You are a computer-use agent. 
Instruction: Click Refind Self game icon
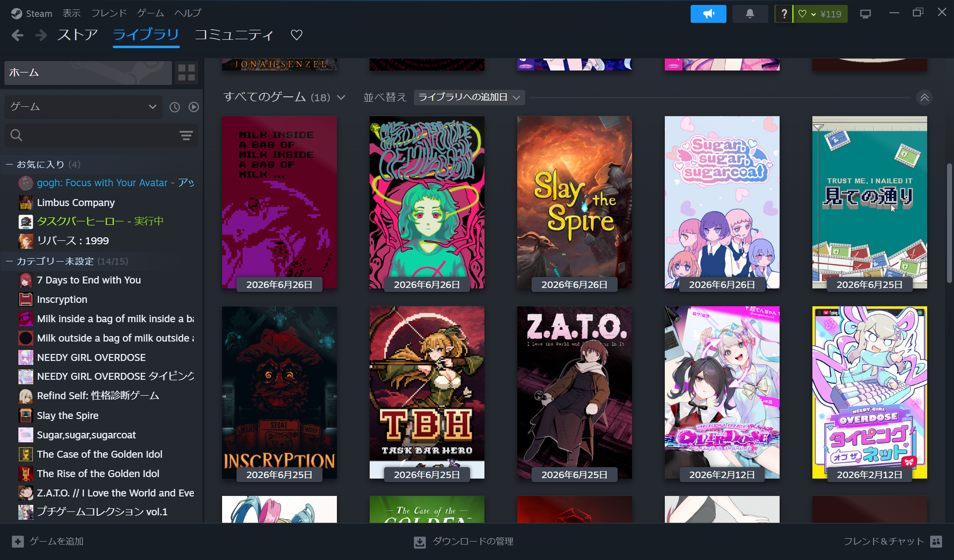(26, 396)
